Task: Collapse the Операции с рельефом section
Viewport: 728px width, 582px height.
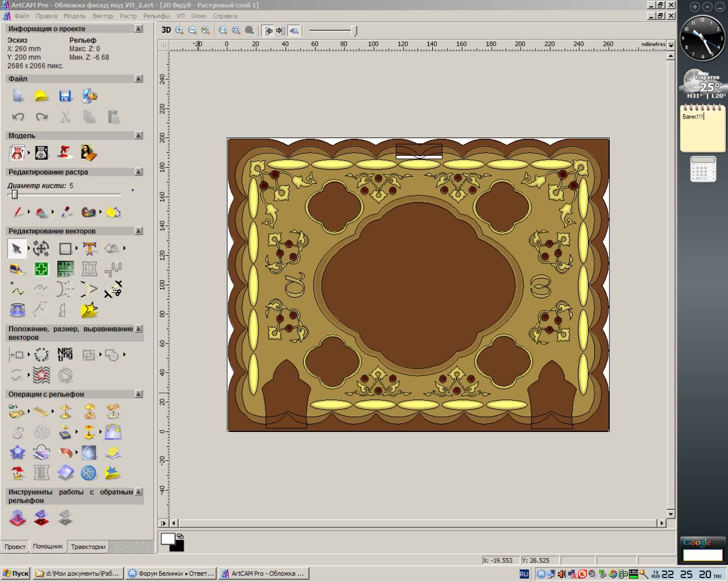Action: point(138,394)
